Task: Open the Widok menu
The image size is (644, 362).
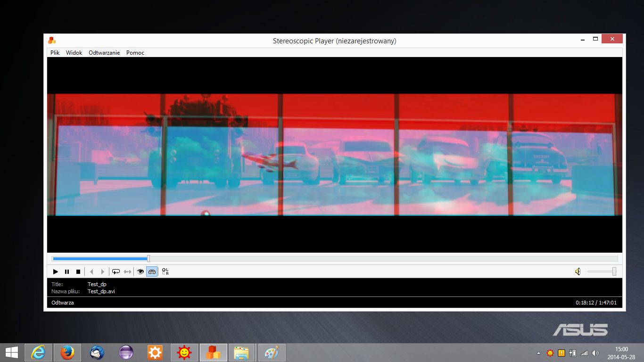Action: point(74,53)
